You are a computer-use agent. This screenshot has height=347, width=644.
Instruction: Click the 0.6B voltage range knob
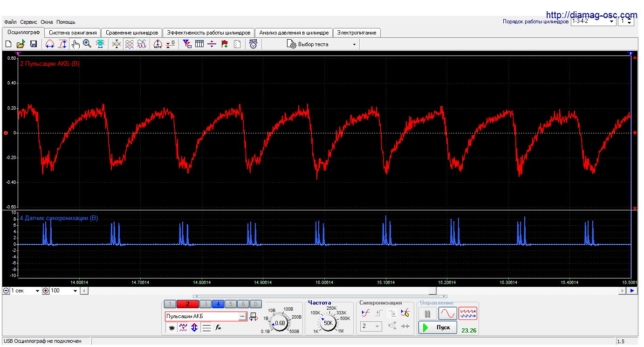[280, 323]
